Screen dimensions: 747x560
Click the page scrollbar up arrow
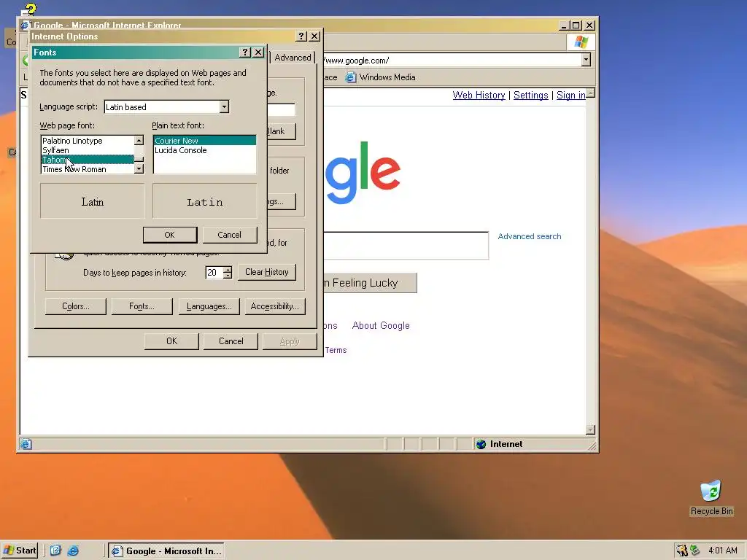click(590, 93)
